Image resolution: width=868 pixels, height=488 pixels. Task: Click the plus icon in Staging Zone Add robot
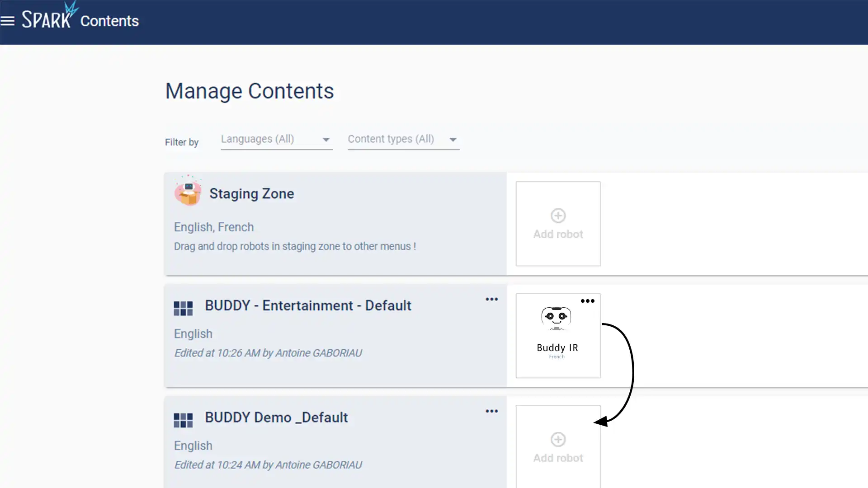tap(558, 216)
